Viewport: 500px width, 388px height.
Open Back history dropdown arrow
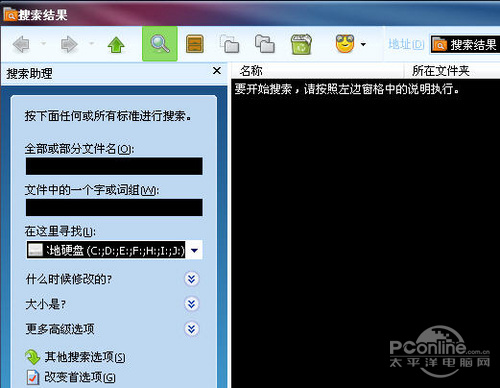coord(43,44)
